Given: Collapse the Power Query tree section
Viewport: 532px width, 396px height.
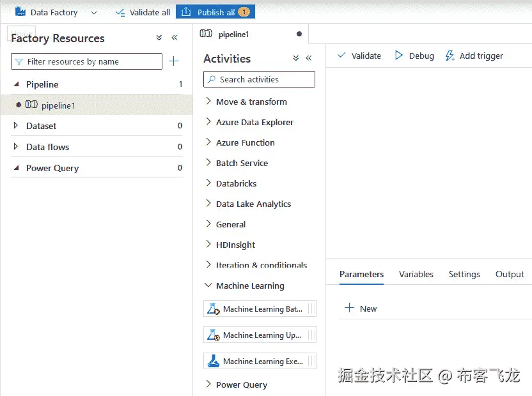Looking at the screenshot, I should 16,168.
